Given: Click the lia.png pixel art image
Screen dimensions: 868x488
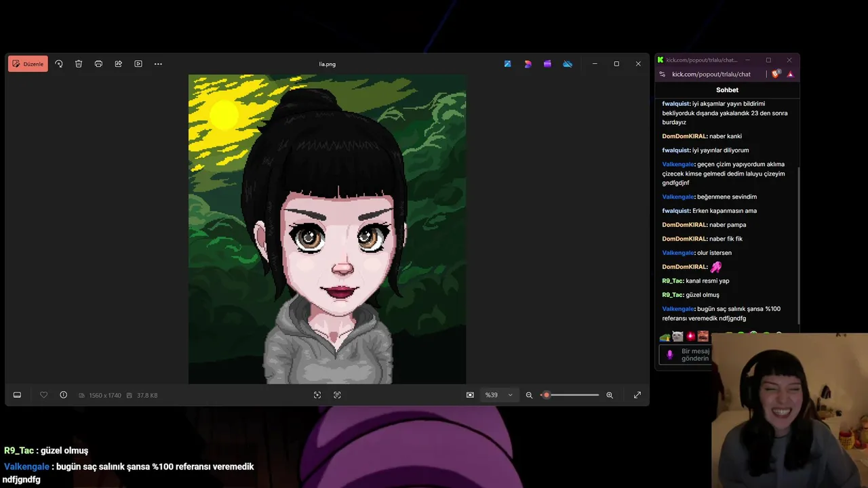Looking at the screenshot, I should [327, 229].
